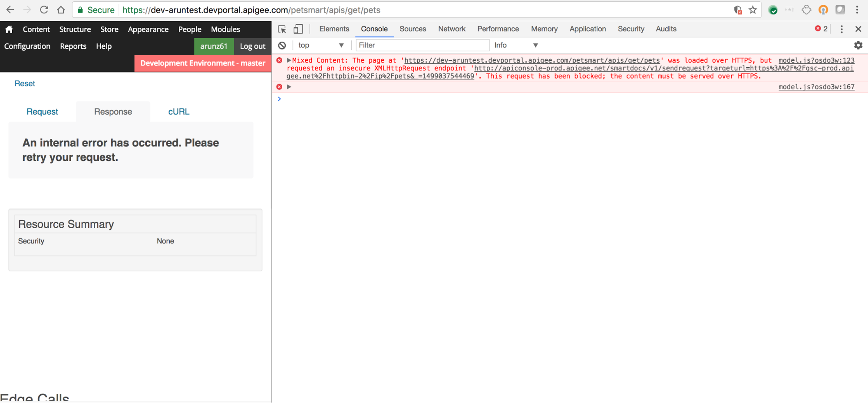Reload the page in the browser
868x403 pixels.
44,10
